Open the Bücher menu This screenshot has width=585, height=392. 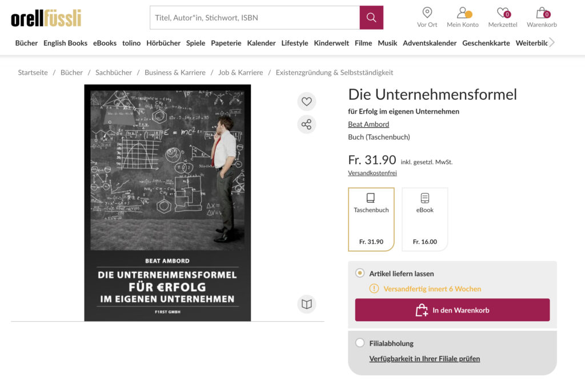[26, 43]
